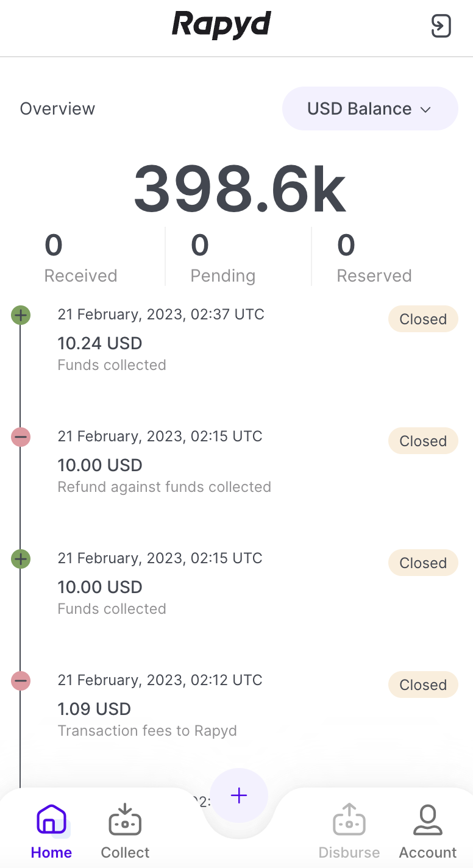Click Closed badge on the refund transaction
Screen dimensions: 473x868
pyautogui.click(x=422, y=441)
